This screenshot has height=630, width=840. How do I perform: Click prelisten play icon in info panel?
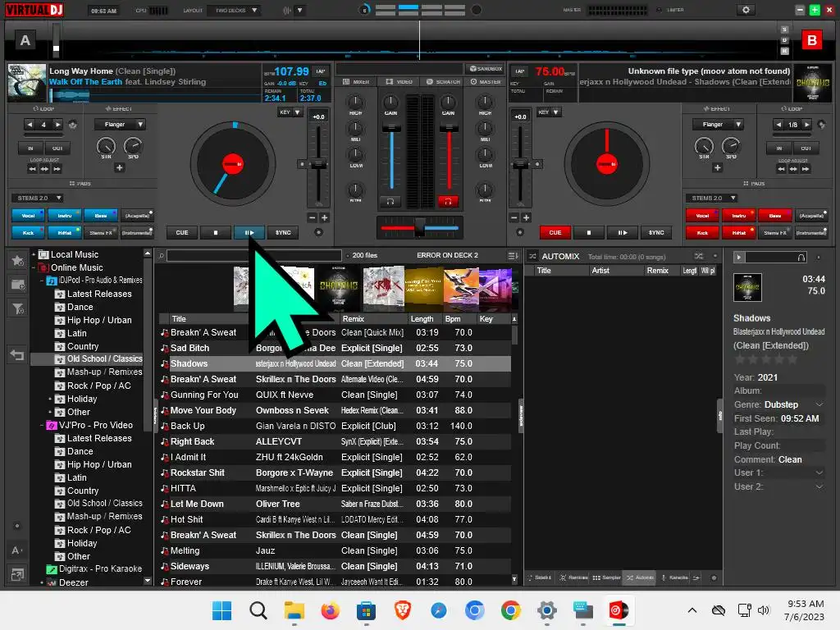point(739,257)
